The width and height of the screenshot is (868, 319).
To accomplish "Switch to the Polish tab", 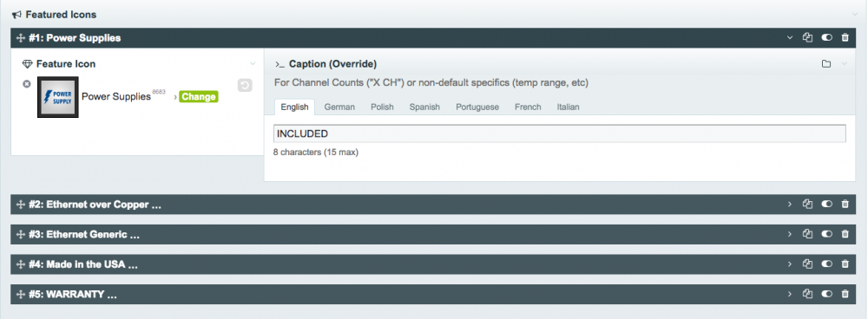I will pos(382,107).
